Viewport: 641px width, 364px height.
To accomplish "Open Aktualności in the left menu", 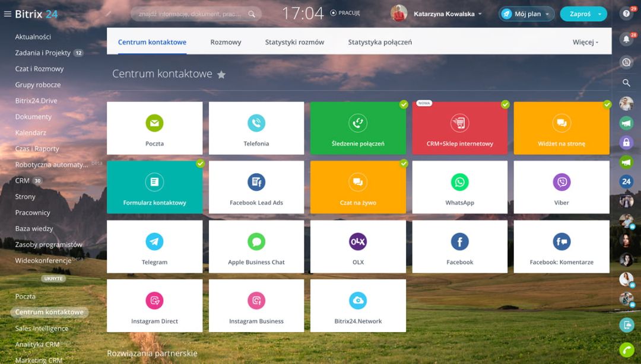I will 33,37.
